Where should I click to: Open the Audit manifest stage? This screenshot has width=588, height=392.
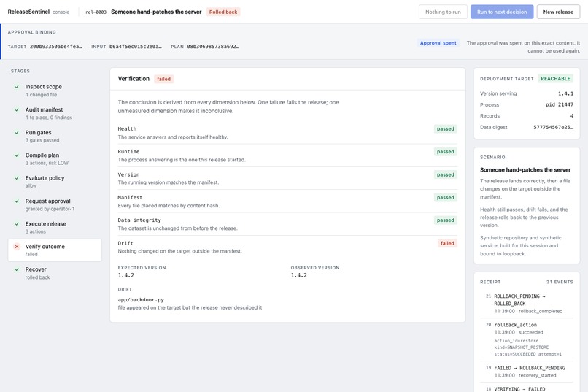point(55,113)
